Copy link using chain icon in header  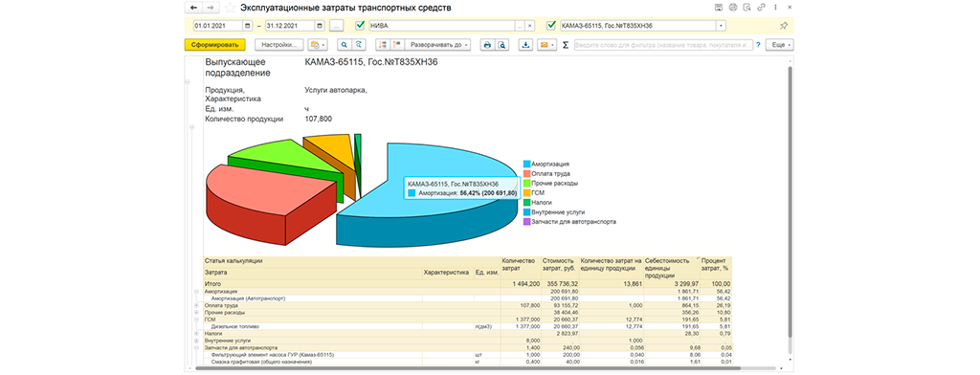(x=761, y=8)
